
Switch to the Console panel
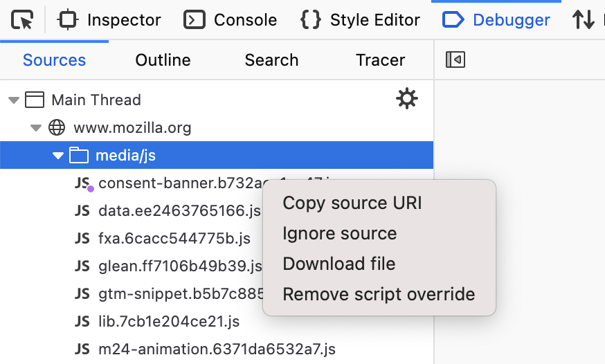point(230,19)
